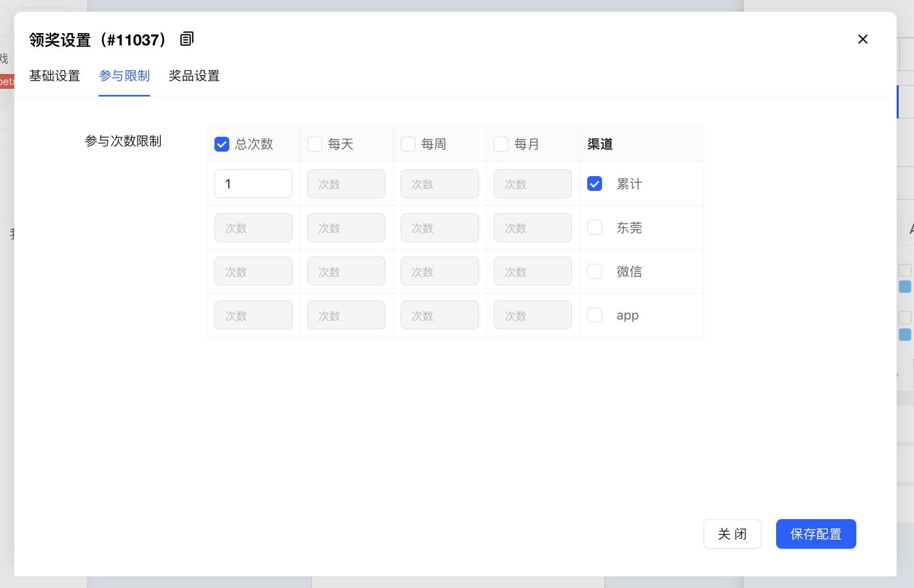Close the 领奖设置 dialog with the X icon

862,39
